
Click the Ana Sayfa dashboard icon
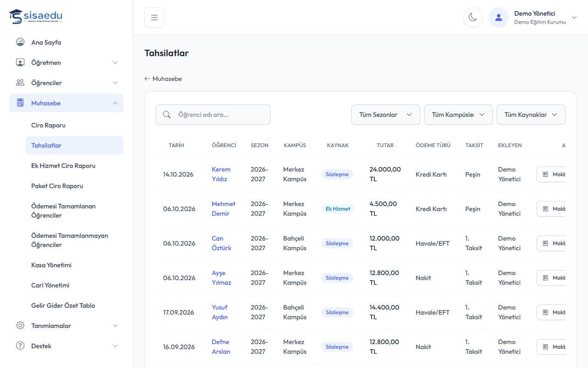[x=20, y=42]
